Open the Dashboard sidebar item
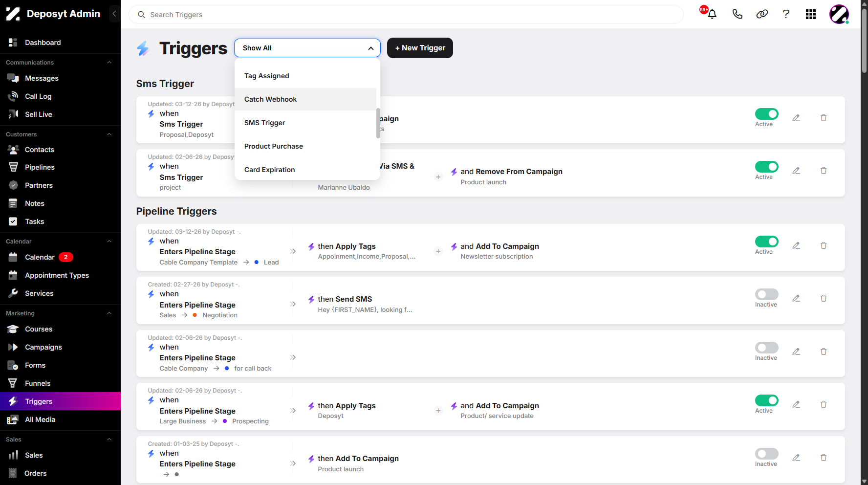868x485 pixels. (x=60, y=43)
